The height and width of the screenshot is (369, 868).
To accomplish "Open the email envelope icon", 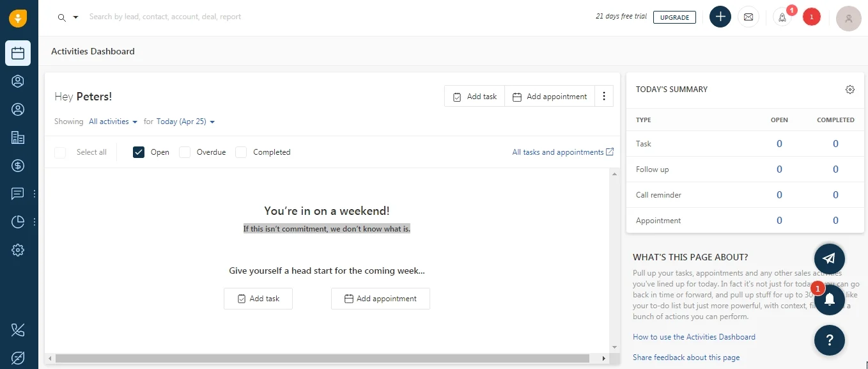I will tap(748, 17).
